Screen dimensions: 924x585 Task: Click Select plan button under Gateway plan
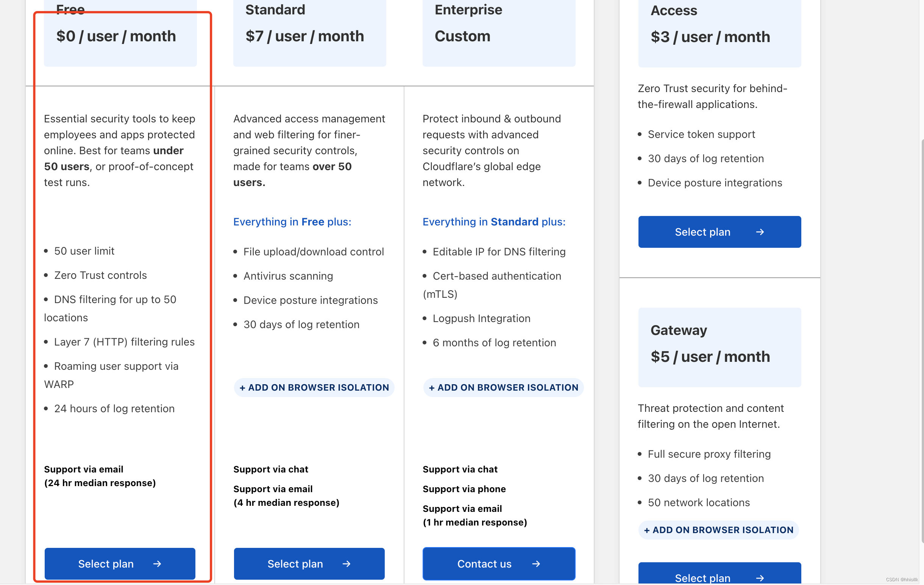tap(719, 575)
